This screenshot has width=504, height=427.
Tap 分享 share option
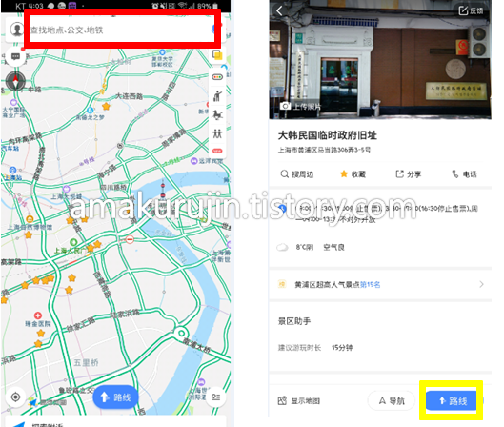tap(408, 174)
